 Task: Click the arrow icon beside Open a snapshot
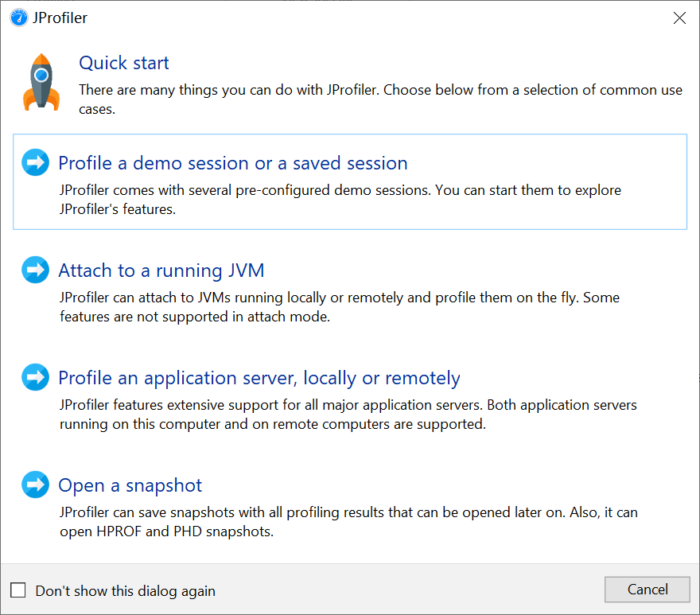[35, 485]
